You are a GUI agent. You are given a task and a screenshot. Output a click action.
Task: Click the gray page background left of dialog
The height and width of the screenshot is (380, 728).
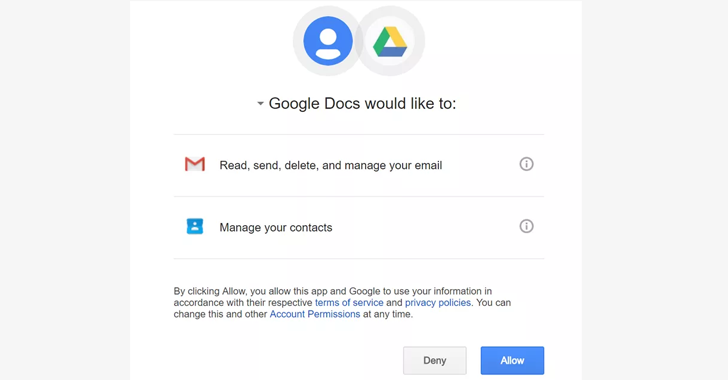tap(65, 190)
